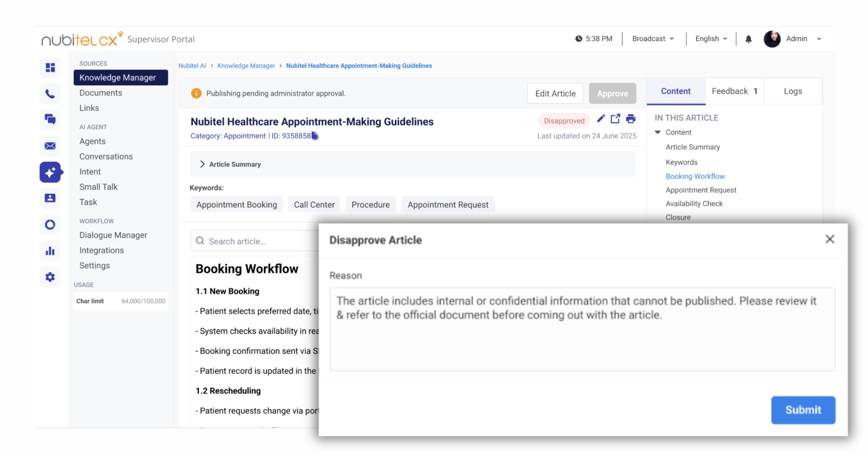
Task: Open the Dashboard panel icon
Action: [x=50, y=68]
